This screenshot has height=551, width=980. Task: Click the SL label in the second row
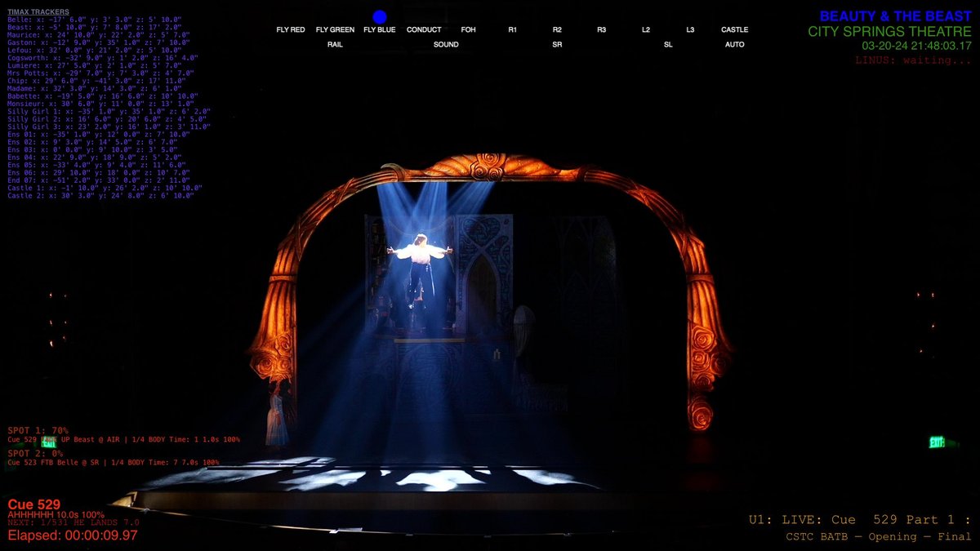(x=668, y=44)
